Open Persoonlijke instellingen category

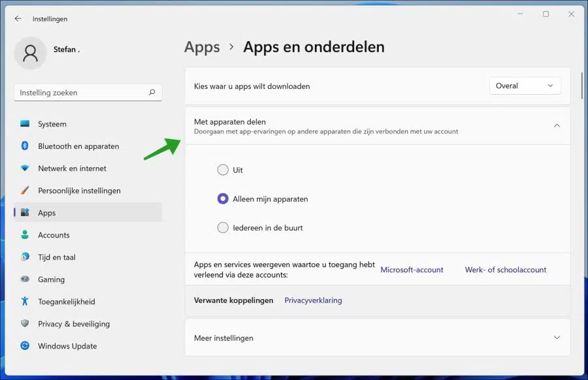point(88,191)
